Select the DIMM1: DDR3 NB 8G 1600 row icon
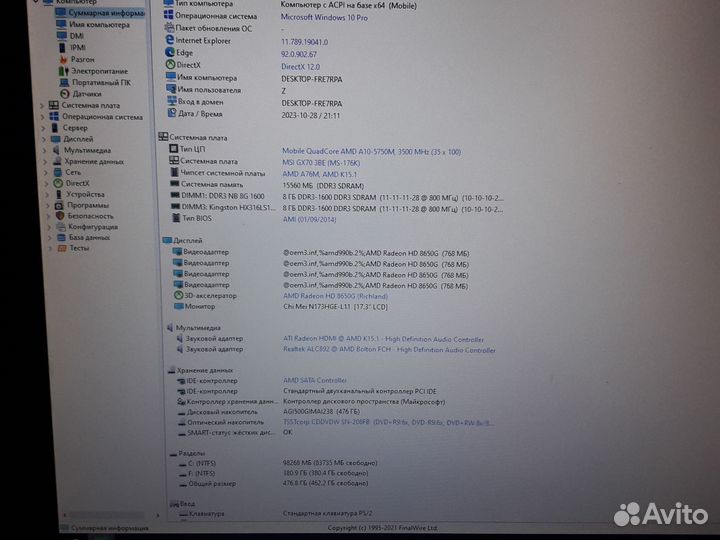 tap(175, 195)
